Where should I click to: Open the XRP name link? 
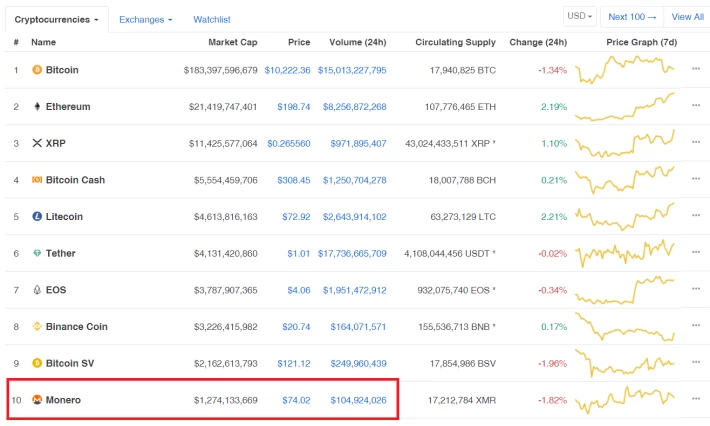pyautogui.click(x=56, y=143)
